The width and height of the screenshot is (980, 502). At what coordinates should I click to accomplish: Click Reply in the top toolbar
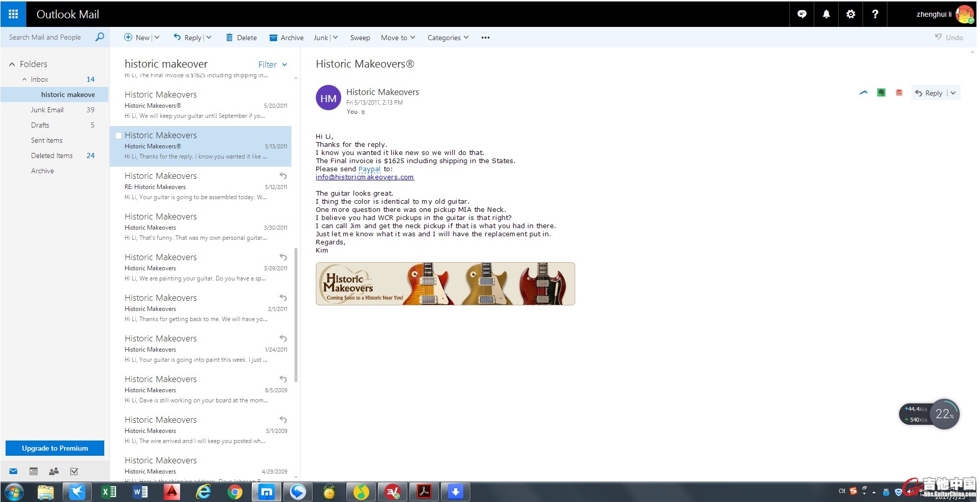(x=188, y=38)
